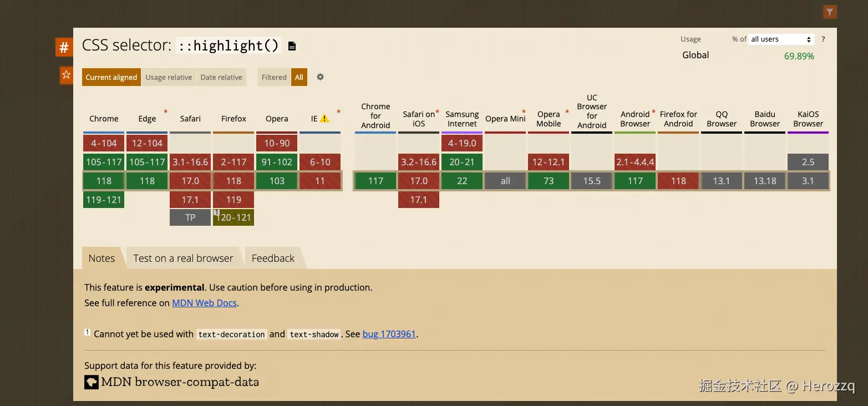Click the hash permalink icon

[x=64, y=47]
